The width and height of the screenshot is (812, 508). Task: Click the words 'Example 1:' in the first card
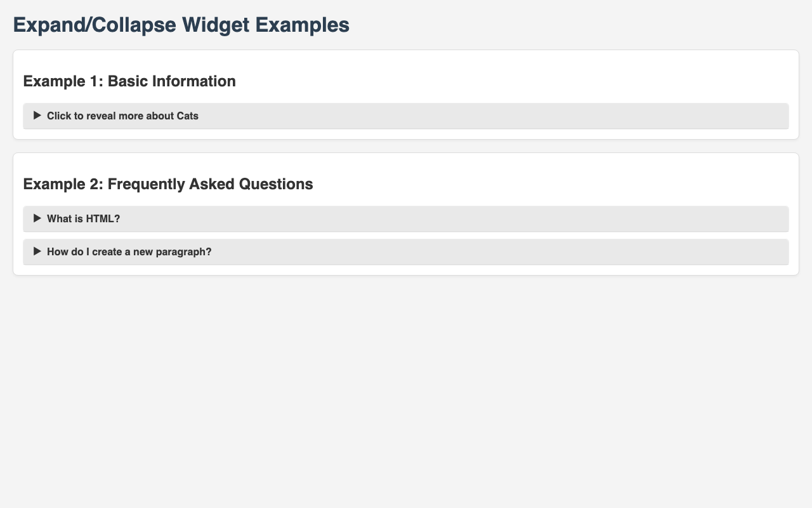(x=63, y=81)
